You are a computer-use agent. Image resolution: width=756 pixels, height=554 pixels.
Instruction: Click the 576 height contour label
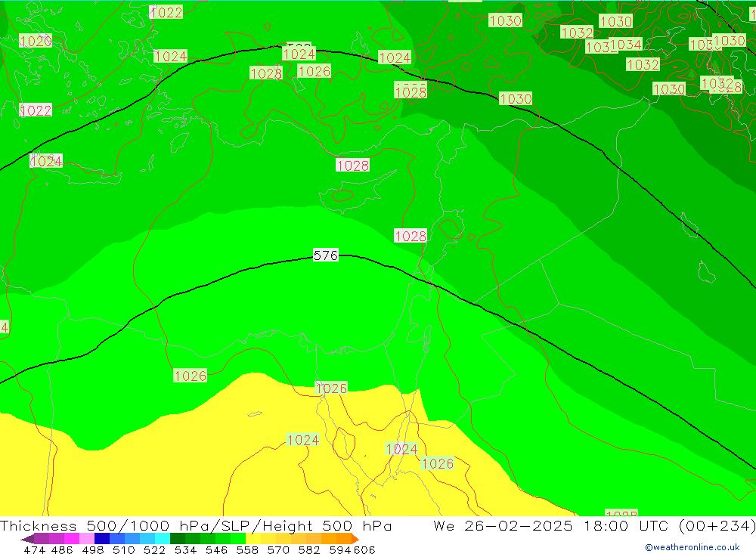point(325,255)
